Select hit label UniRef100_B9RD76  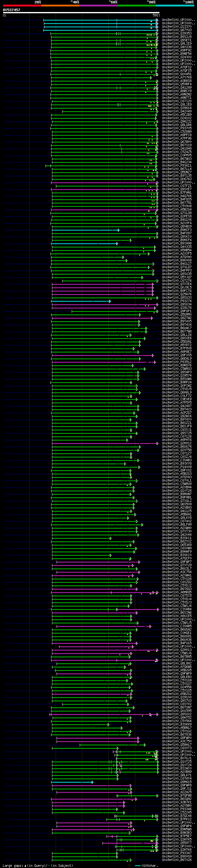point(177,365)
